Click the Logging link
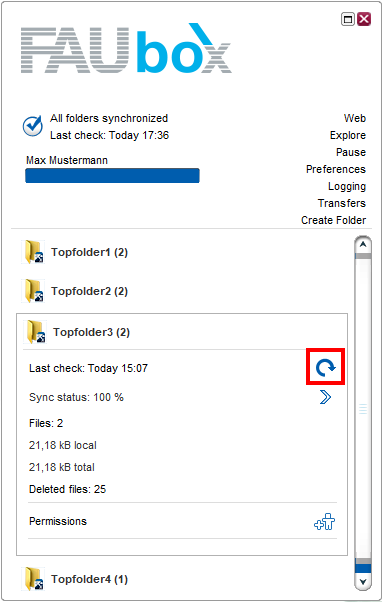The height and width of the screenshot is (602, 382). tap(347, 186)
